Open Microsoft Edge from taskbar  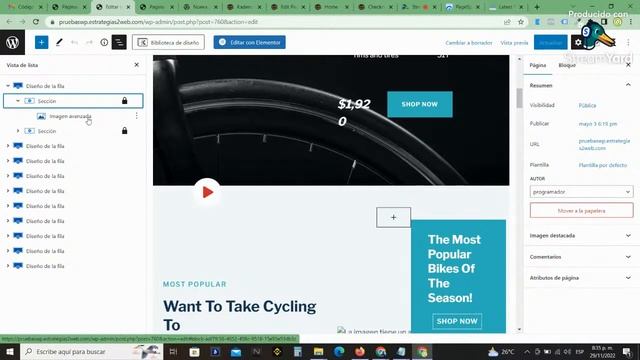pos(339,351)
